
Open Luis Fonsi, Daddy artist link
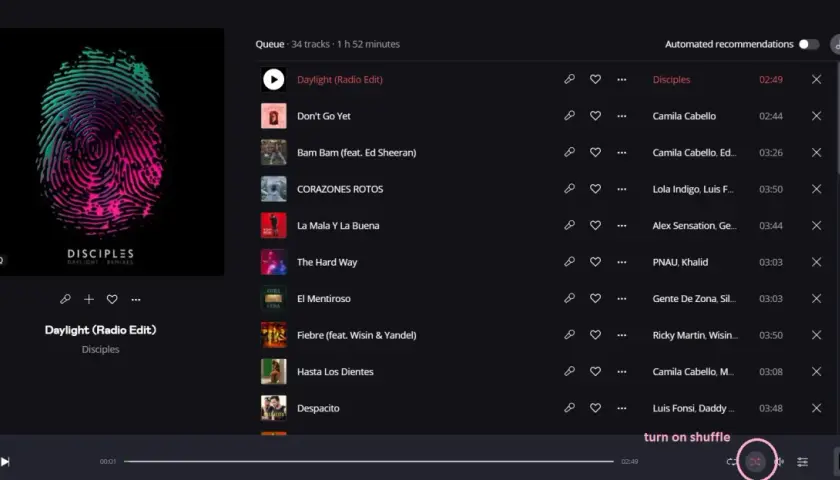pyautogui.click(x=693, y=408)
